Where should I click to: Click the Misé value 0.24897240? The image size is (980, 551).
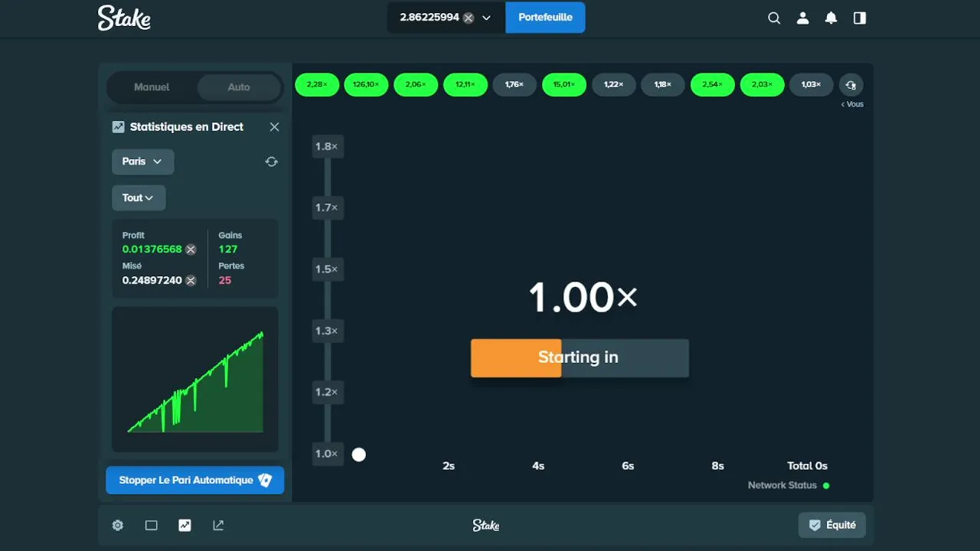[x=152, y=281]
